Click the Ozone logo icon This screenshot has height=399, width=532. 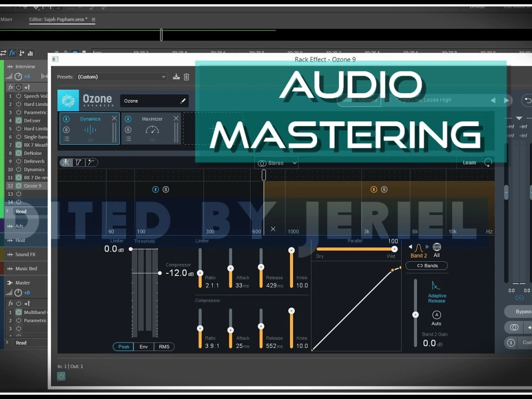pyautogui.click(x=68, y=101)
